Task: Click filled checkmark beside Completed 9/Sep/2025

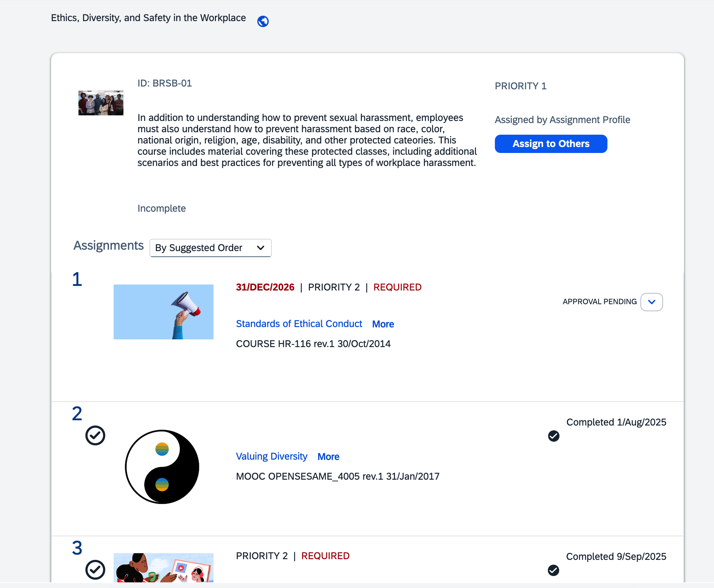Action: [554, 570]
